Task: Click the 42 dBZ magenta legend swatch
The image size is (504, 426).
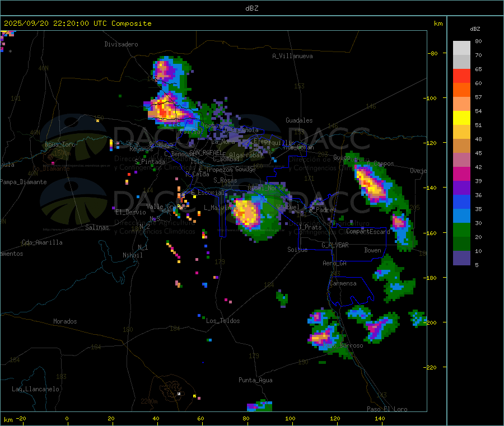Action: tap(461, 174)
